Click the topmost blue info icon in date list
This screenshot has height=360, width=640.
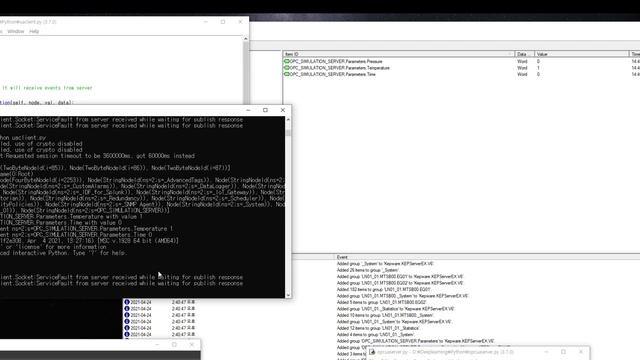pos(127,302)
